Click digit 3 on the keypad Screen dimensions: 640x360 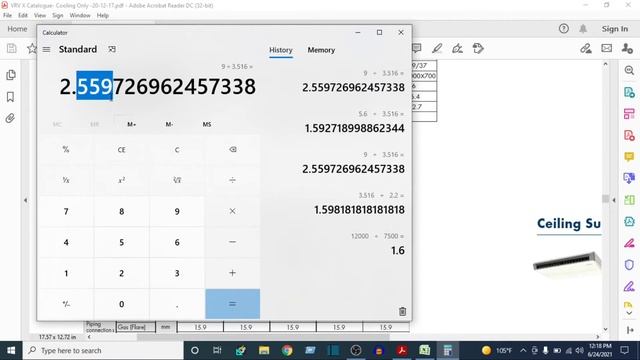[x=177, y=273]
